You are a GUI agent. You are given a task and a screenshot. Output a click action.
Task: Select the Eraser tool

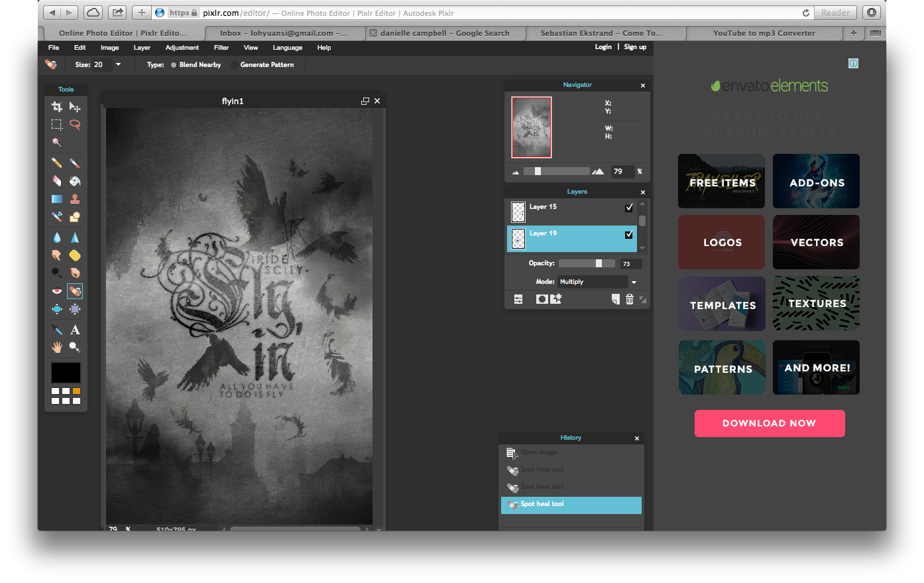(x=57, y=180)
